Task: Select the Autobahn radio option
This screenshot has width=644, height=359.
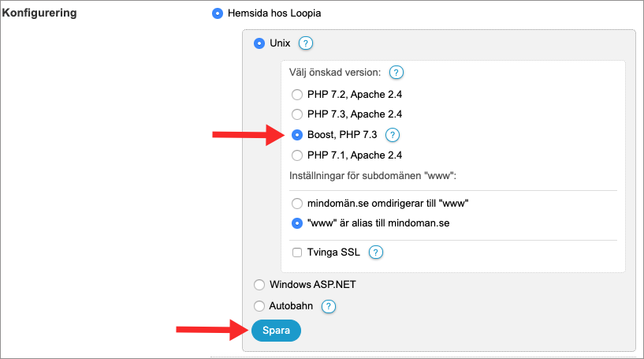Action: pyautogui.click(x=259, y=306)
